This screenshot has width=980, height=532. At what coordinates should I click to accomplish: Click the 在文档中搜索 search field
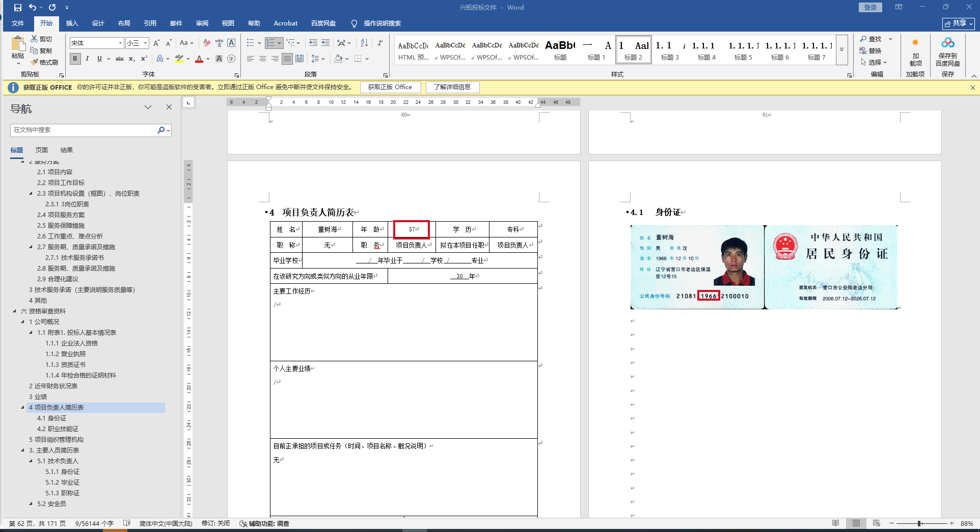(84, 130)
